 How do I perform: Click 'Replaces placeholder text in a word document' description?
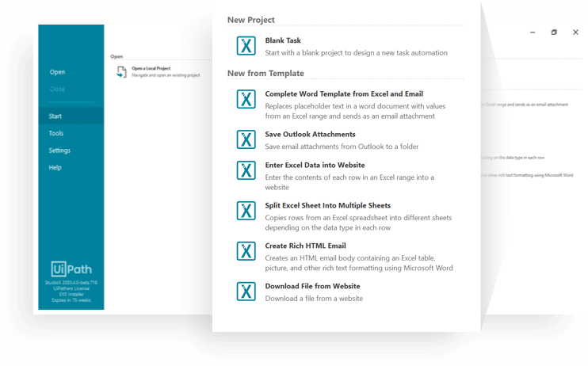tap(355, 112)
